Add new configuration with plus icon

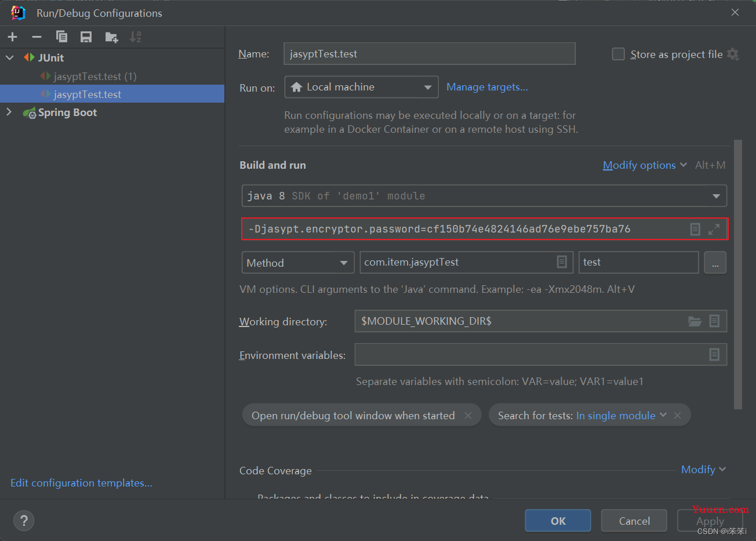tap(13, 37)
